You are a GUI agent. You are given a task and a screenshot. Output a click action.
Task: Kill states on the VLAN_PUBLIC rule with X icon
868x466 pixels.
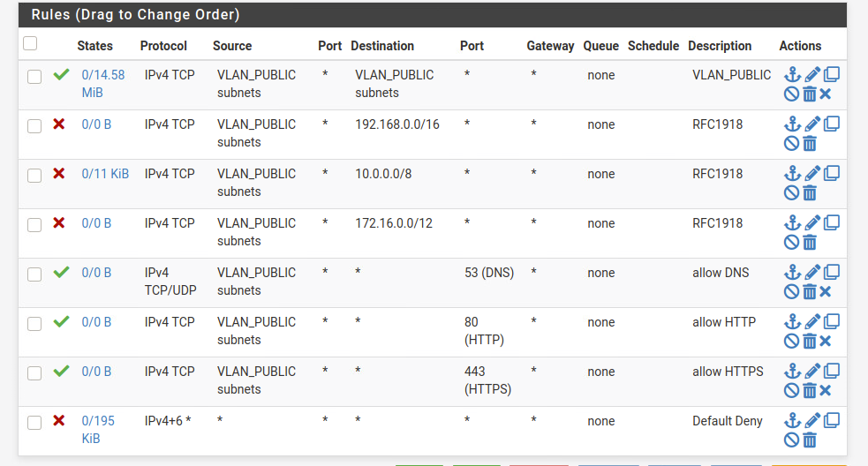click(x=826, y=94)
